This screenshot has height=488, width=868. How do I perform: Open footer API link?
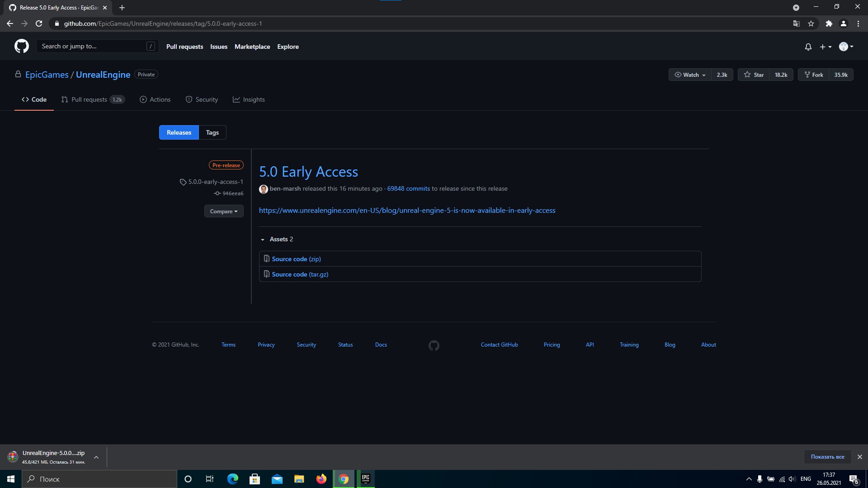coord(590,345)
